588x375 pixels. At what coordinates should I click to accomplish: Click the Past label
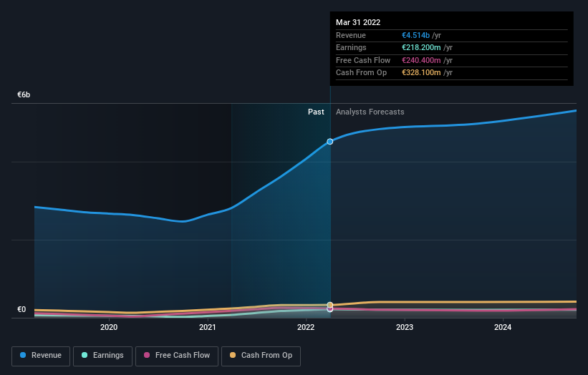tap(316, 112)
